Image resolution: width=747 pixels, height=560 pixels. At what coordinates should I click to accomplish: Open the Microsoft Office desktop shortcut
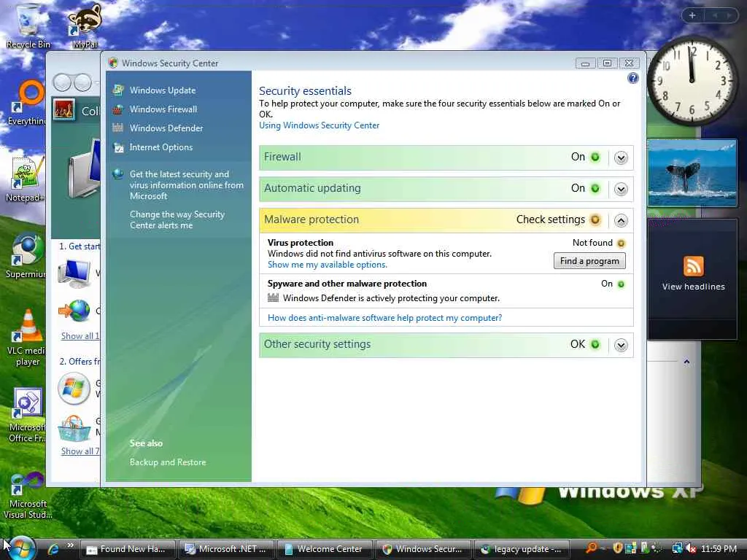click(x=27, y=414)
